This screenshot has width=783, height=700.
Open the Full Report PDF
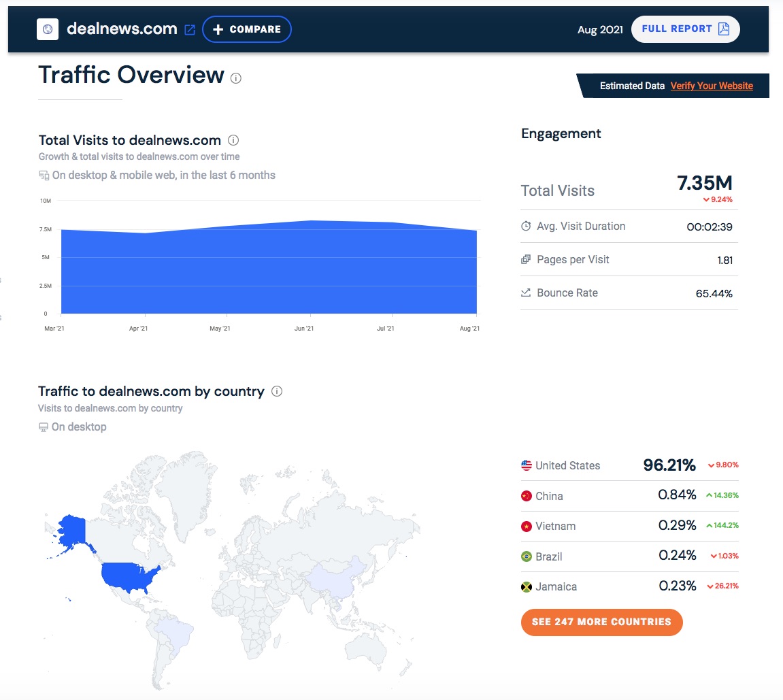click(x=685, y=29)
